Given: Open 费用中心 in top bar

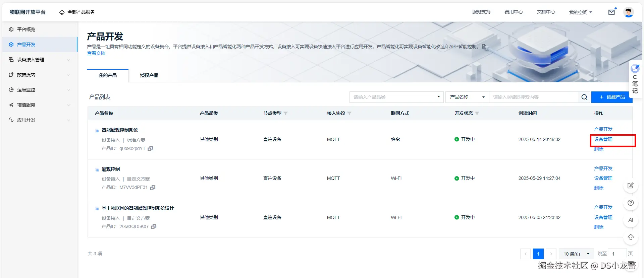Looking at the screenshot, I should pyautogui.click(x=514, y=12).
